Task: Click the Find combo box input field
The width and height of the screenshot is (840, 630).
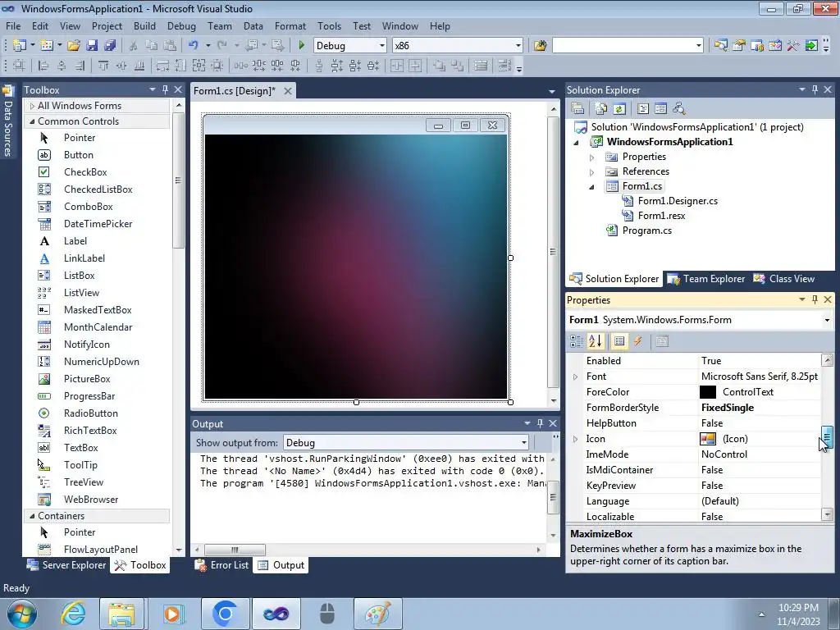Action: tap(623, 46)
